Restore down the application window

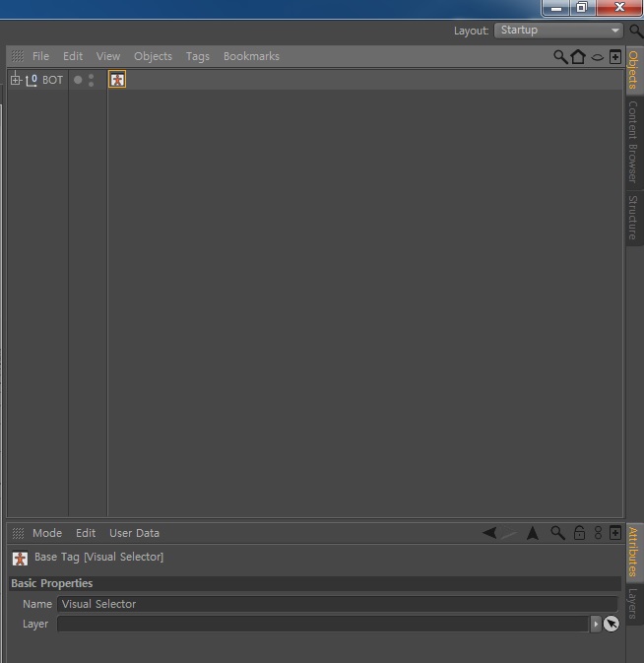click(x=582, y=7)
